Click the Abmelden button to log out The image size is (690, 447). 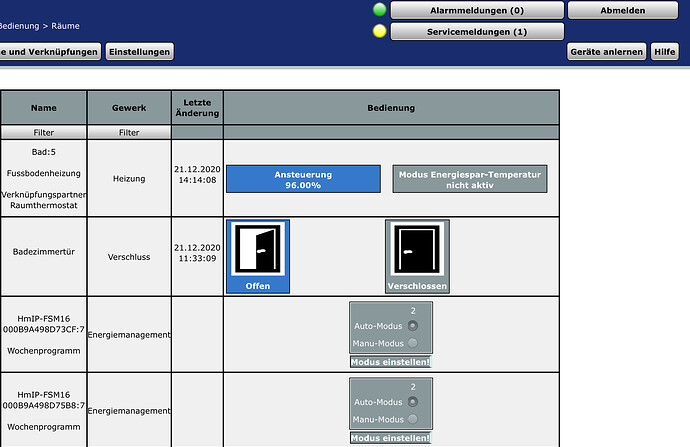(x=607, y=10)
